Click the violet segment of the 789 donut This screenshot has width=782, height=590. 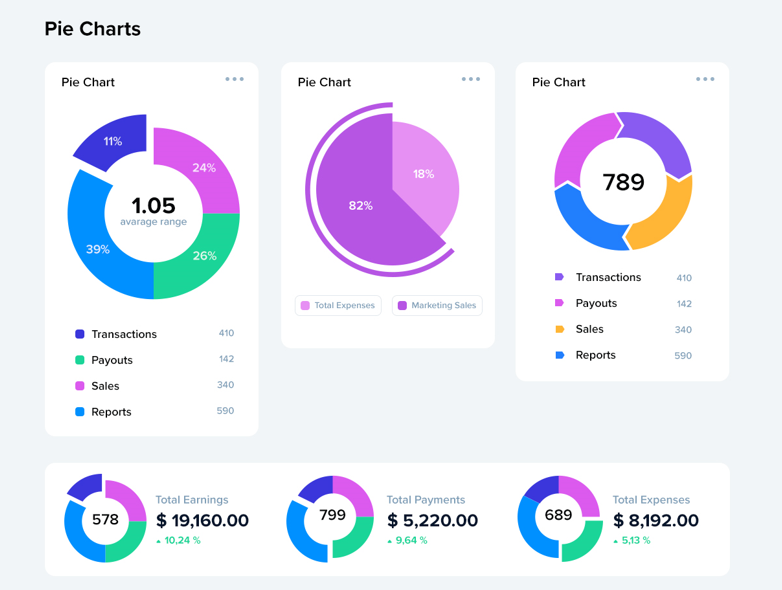click(x=661, y=138)
